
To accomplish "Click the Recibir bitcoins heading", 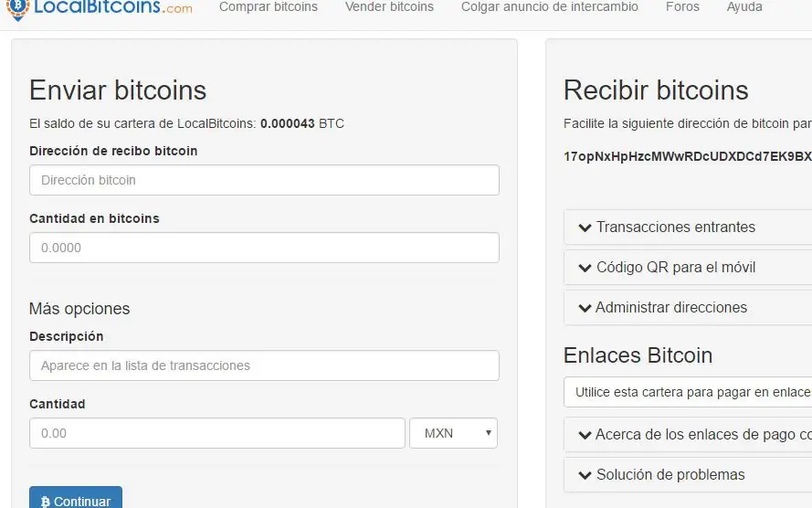I will [x=656, y=90].
